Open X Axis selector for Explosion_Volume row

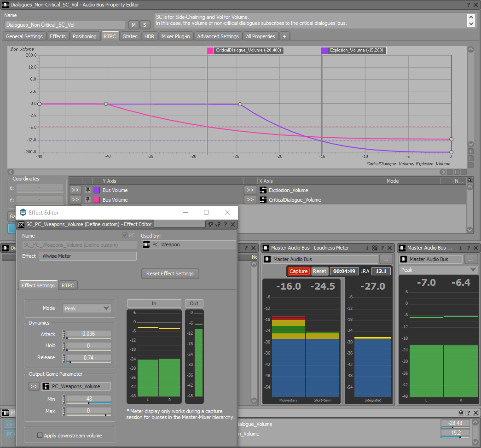tap(250, 190)
